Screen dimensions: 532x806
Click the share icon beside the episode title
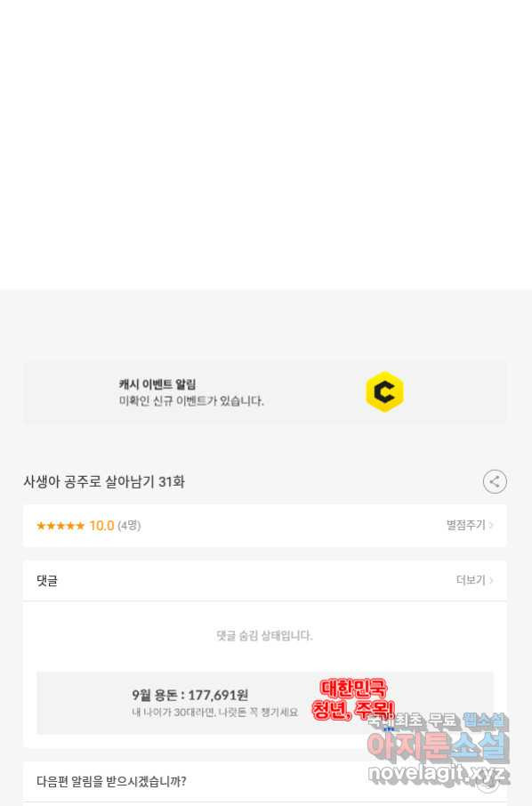(x=495, y=481)
